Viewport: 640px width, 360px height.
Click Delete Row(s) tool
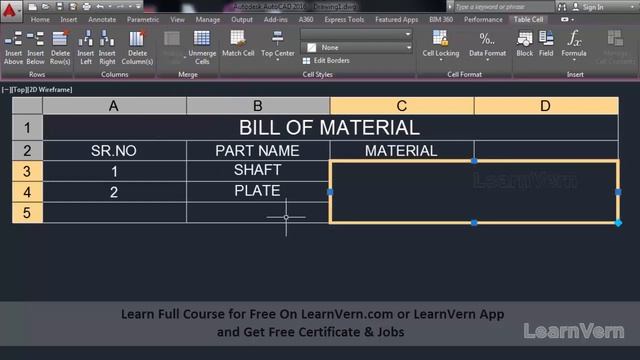coord(60,48)
